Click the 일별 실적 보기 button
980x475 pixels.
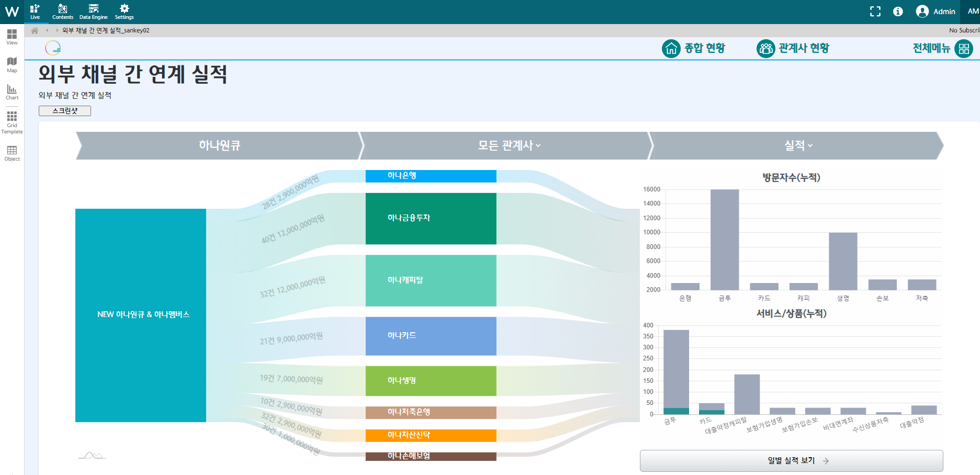[791, 461]
